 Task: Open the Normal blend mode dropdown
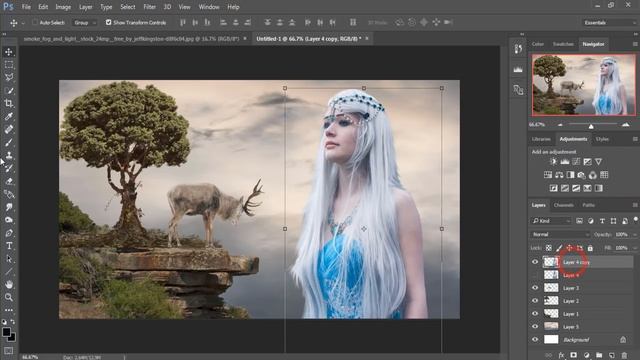pos(560,234)
